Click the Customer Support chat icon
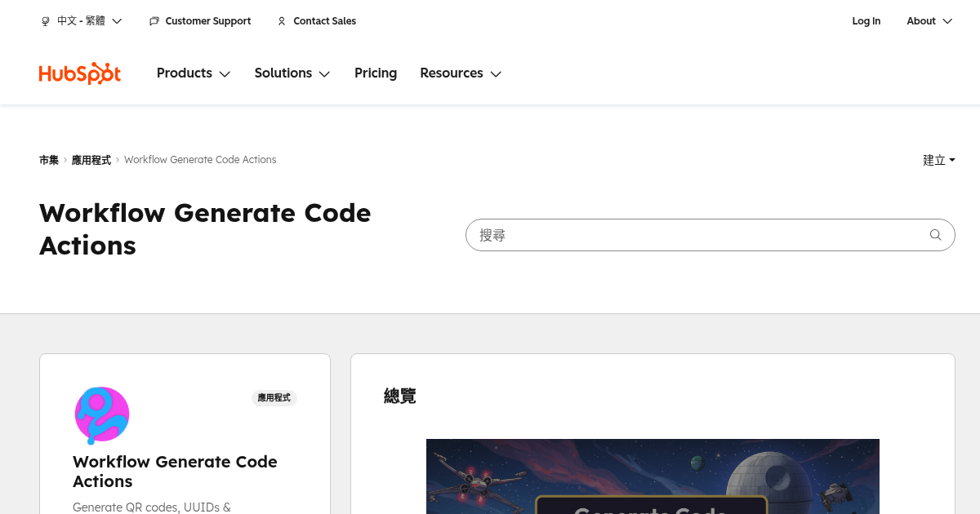Image resolution: width=980 pixels, height=514 pixels. tap(154, 21)
